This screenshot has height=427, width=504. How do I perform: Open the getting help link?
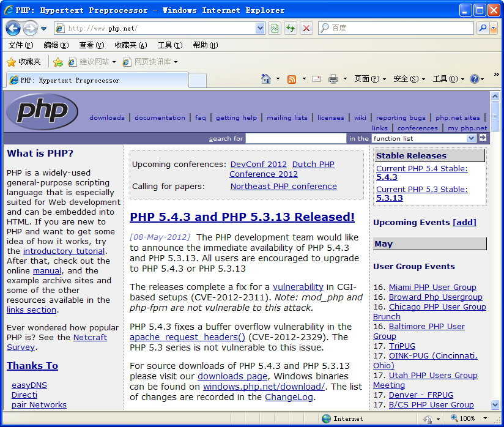[236, 117]
